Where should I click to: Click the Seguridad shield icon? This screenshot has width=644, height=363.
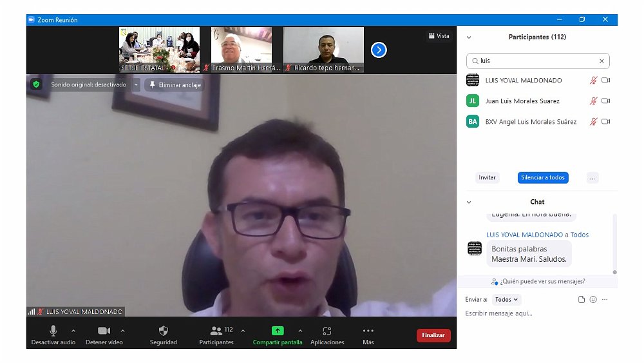[163, 331]
